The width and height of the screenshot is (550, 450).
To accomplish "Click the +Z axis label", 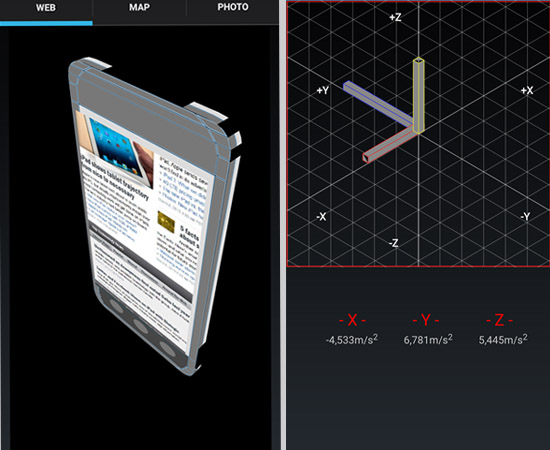I will pos(395,17).
